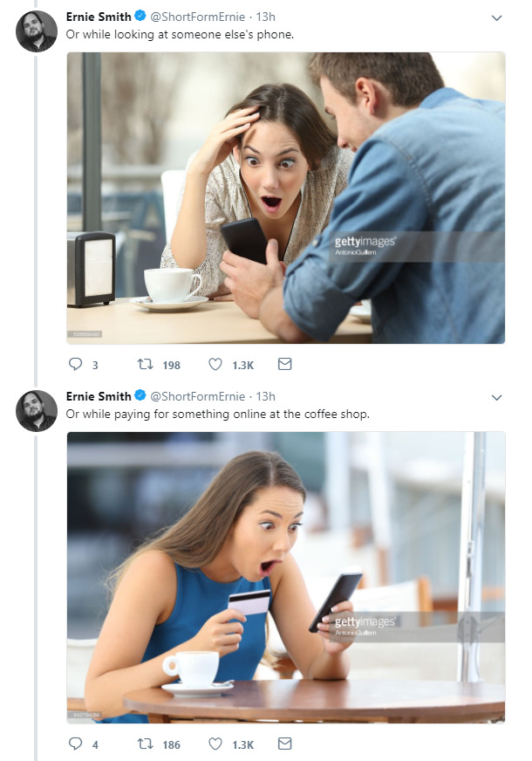Reply to the coffee shop tweet

(x=75, y=744)
